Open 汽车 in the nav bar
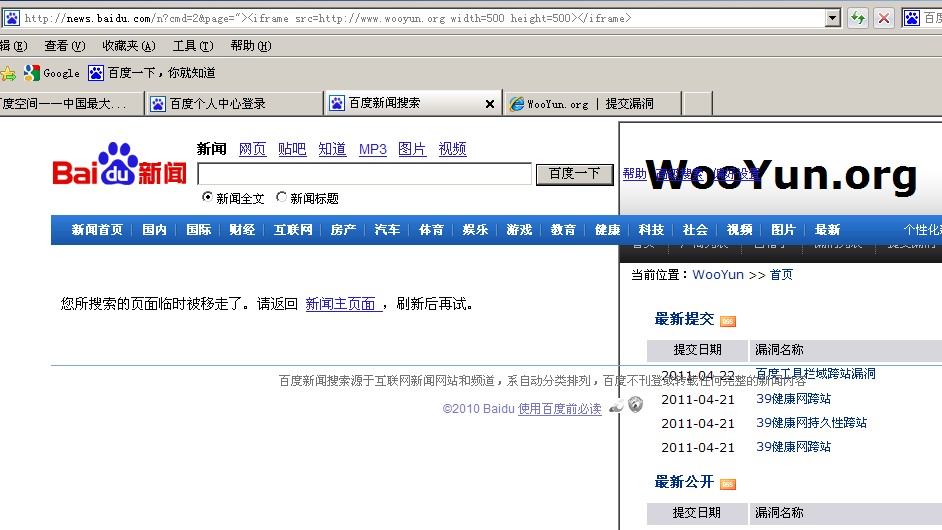This screenshot has height=530, width=942. coord(387,230)
